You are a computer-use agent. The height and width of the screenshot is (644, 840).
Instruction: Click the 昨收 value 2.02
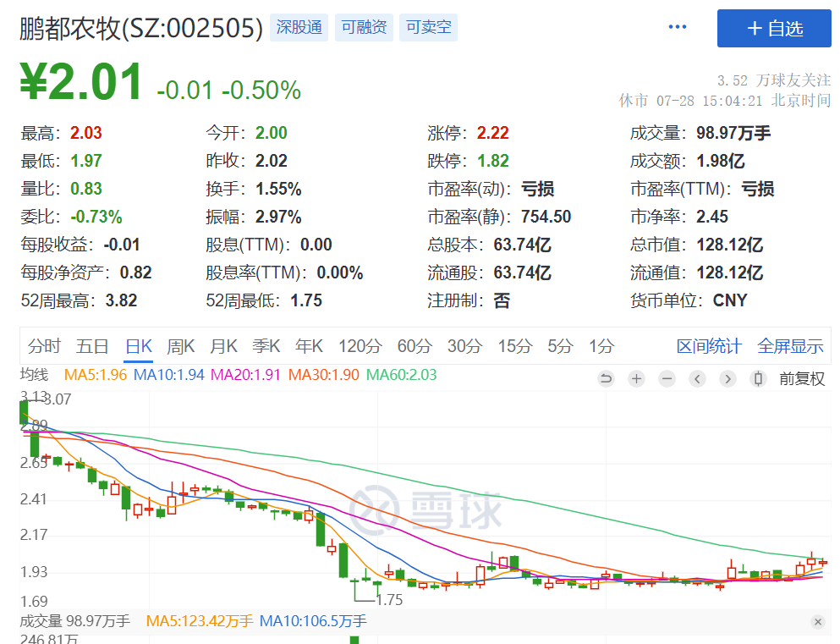(x=271, y=161)
